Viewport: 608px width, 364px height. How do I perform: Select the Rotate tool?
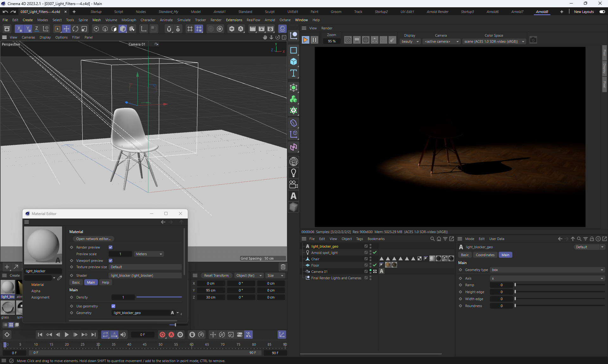click(75, 29)
